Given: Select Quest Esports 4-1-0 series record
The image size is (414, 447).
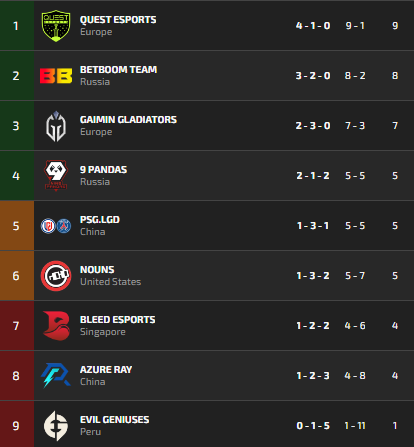Looking at the screenshot, I should [x=313, y=26].
